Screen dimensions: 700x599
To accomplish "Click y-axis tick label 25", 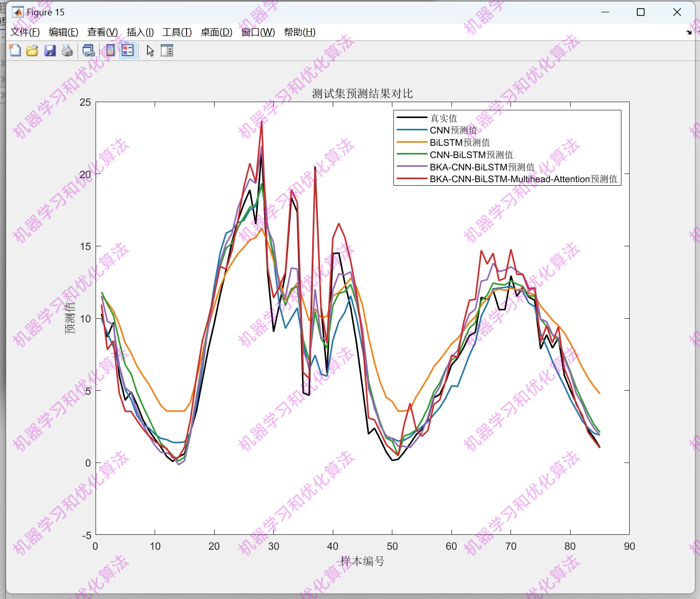I will click(85, 102).
